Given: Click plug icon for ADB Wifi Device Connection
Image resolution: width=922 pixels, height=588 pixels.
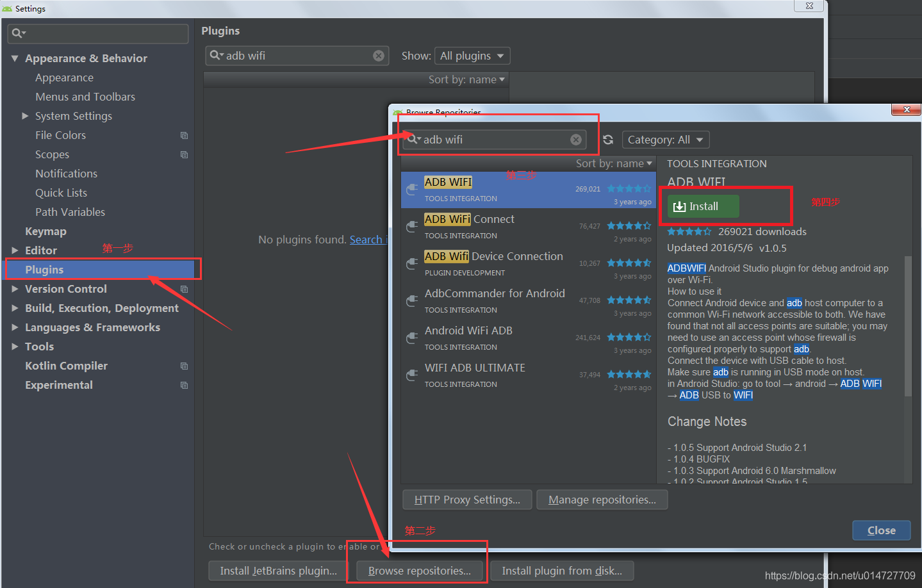Looking at the screenshot, I should 412,264.
